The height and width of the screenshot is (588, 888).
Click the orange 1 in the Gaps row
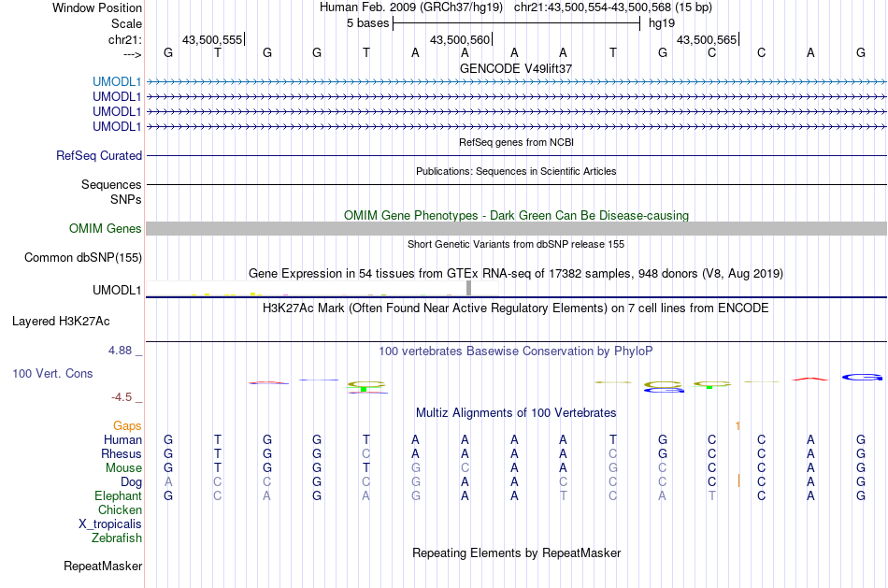tap(738, 425)
